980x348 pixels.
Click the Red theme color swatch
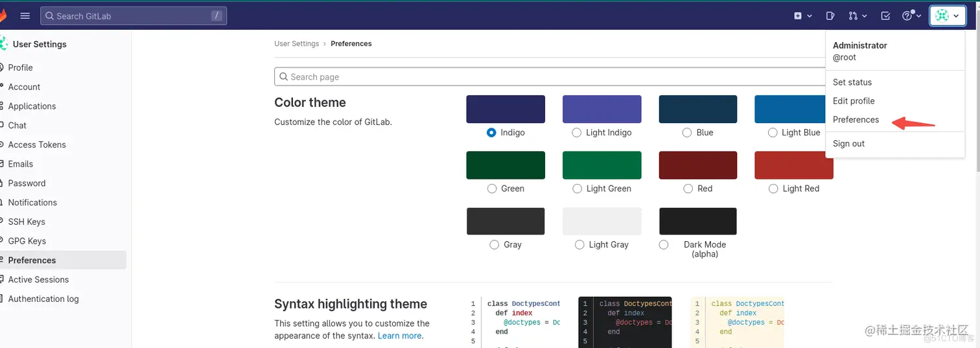coord(698,165)
